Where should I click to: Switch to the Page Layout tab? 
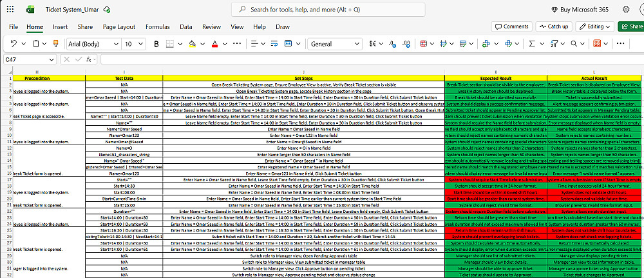[119, 26]
